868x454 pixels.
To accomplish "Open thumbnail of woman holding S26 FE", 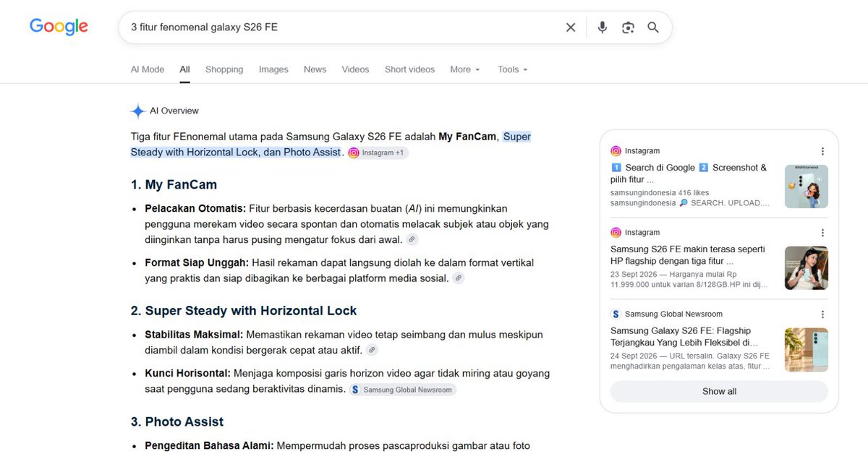I will (807, 268).
